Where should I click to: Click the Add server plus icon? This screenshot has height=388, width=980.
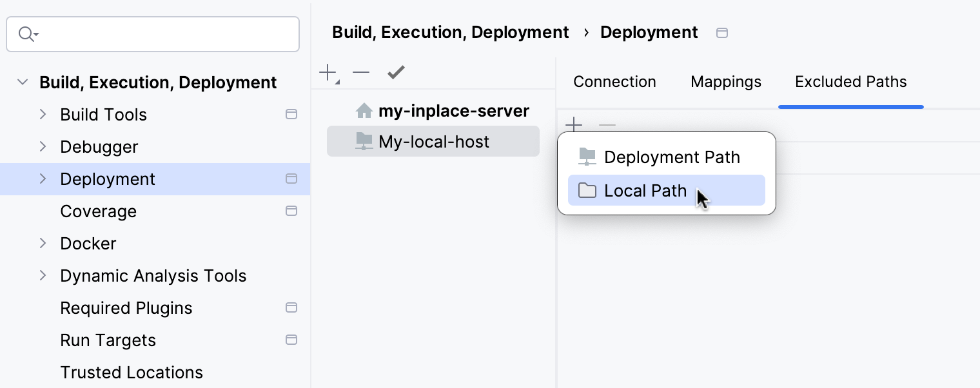[326, 72]
